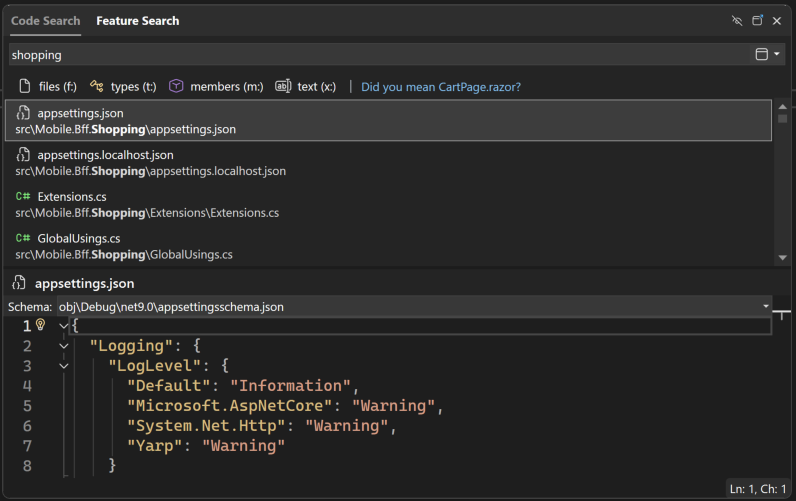Open the Schema dropdown selector
796x501 pixels.
click(766, 306)
